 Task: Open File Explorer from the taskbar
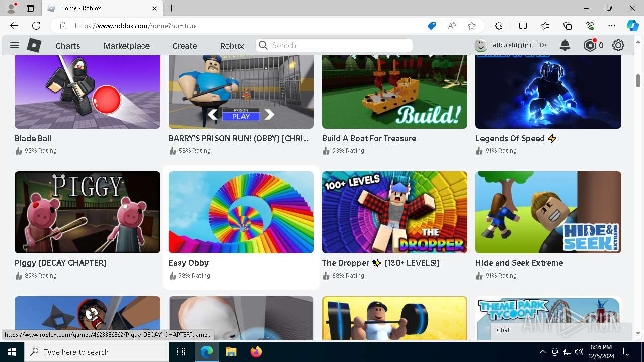pyautogui.click(x=231, y=352)
